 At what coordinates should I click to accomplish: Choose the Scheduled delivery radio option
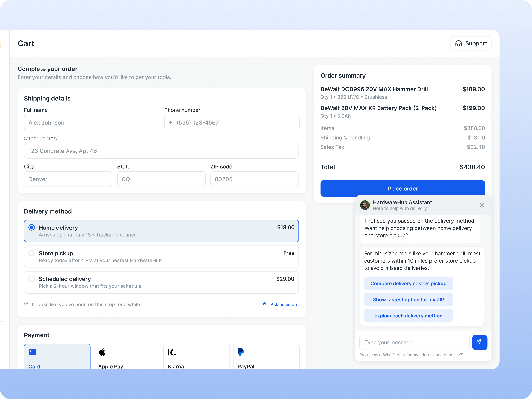point(32,279)
